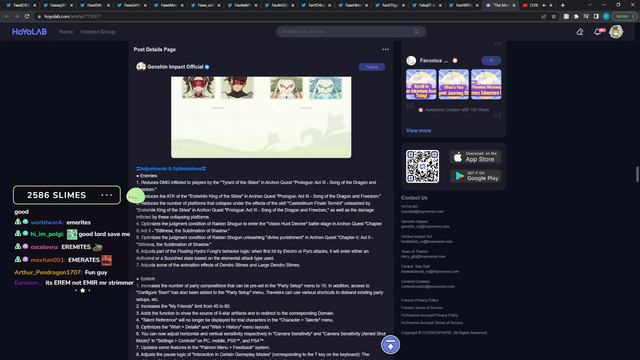The image size is (640, 360).
Task: Open the third Favonius post thumbnail
Action: point(486,84)
